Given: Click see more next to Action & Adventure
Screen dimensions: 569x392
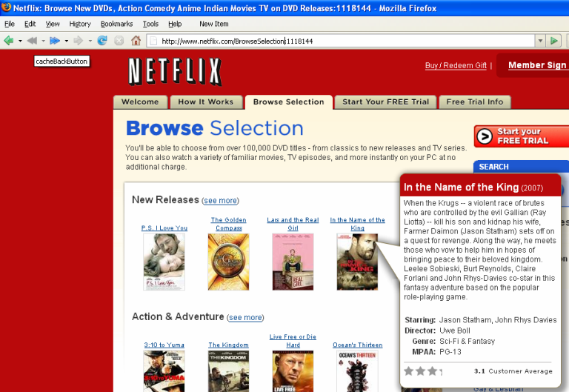Looking at the screenshot, I should pos(245,317).
